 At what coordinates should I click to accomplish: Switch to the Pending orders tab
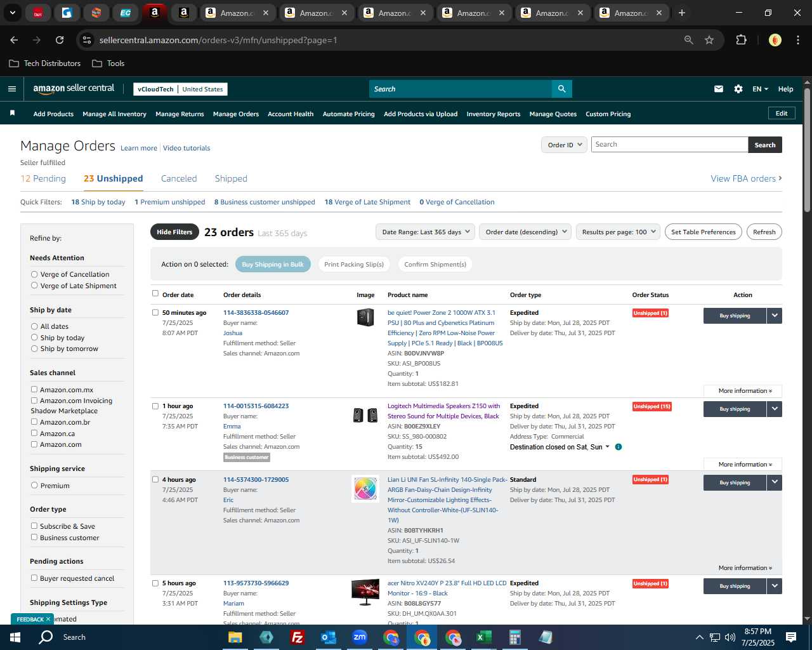pos(43,178)
